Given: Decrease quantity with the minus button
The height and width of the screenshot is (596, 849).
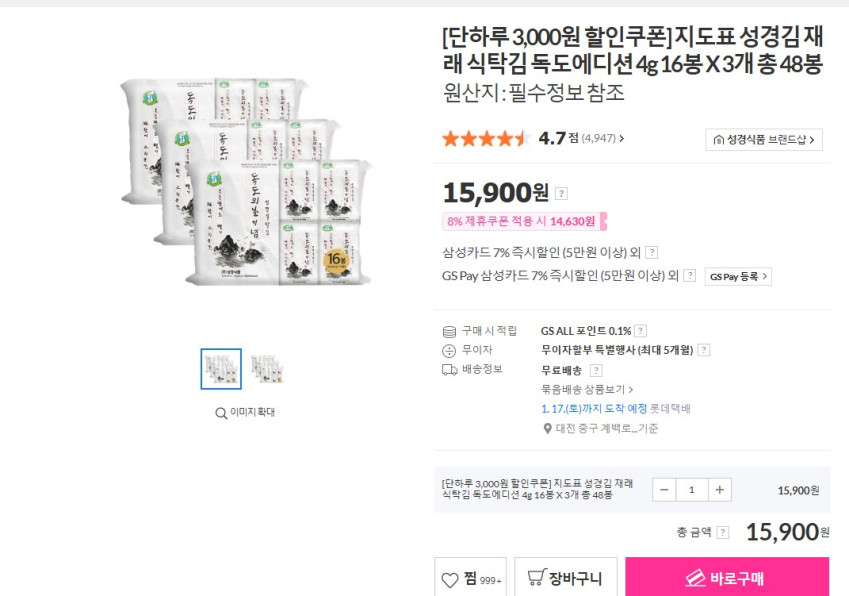Looking at the screenshot, I should tap(664, 490).
